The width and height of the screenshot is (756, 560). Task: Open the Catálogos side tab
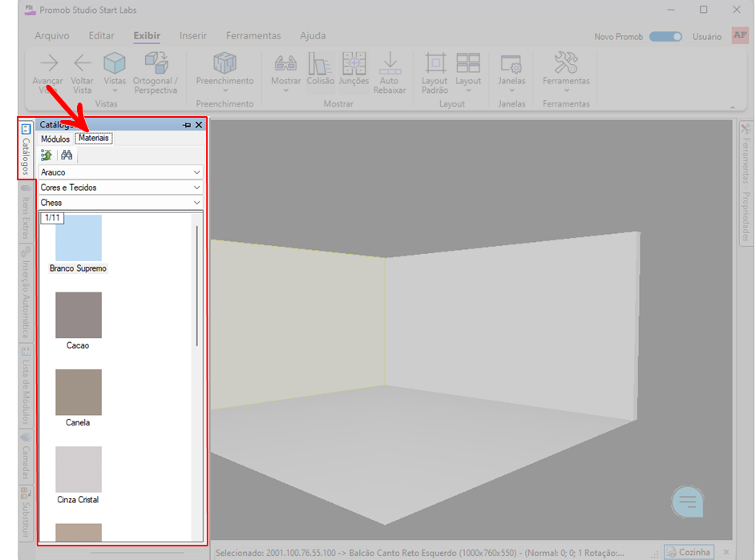point(26,149)
